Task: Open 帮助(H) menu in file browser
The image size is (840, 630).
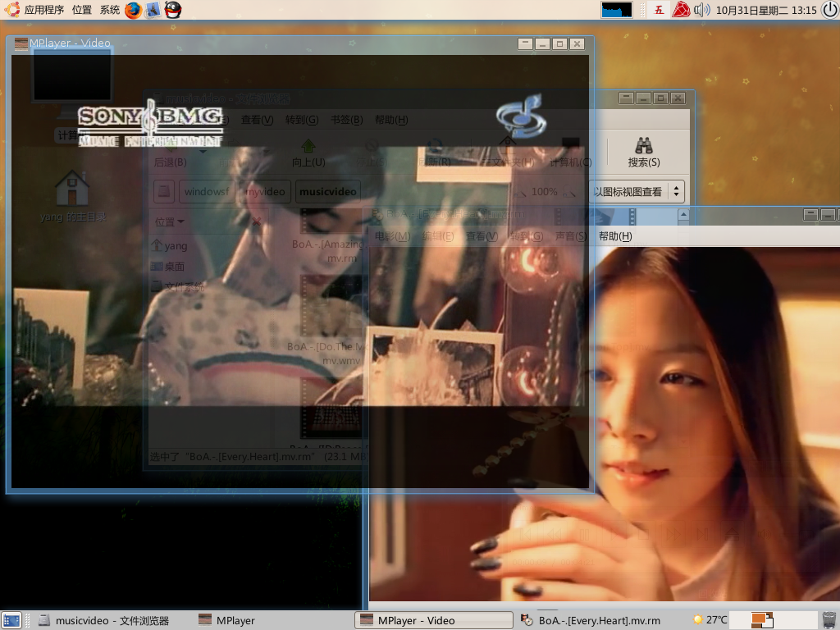Action: click(391, 120)
